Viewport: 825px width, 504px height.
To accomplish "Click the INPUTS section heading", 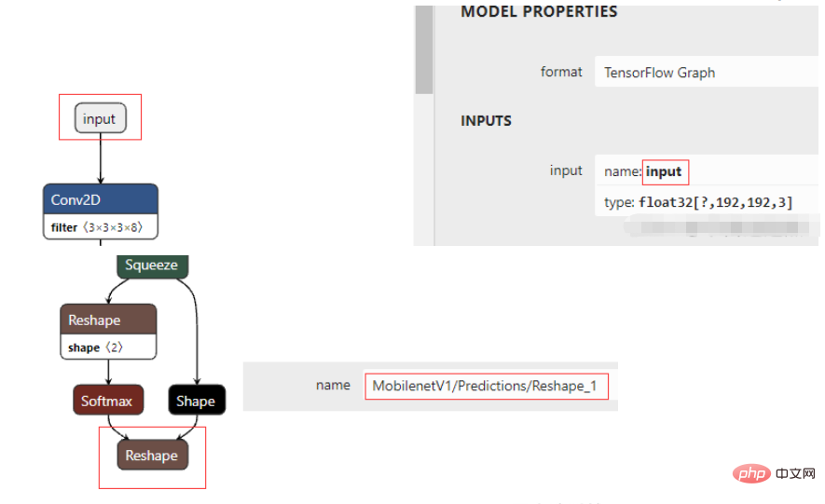I will tap(487, 121).
